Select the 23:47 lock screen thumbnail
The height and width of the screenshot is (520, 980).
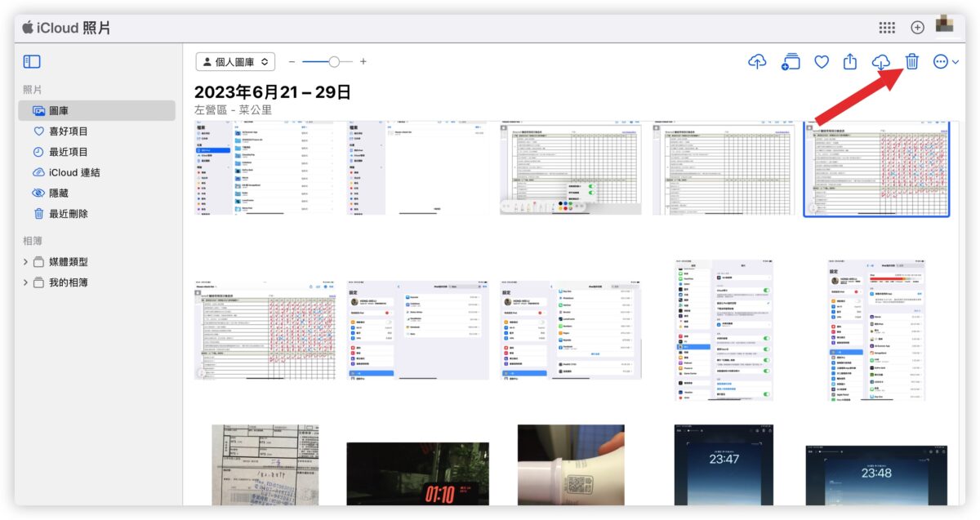(724, 464)
